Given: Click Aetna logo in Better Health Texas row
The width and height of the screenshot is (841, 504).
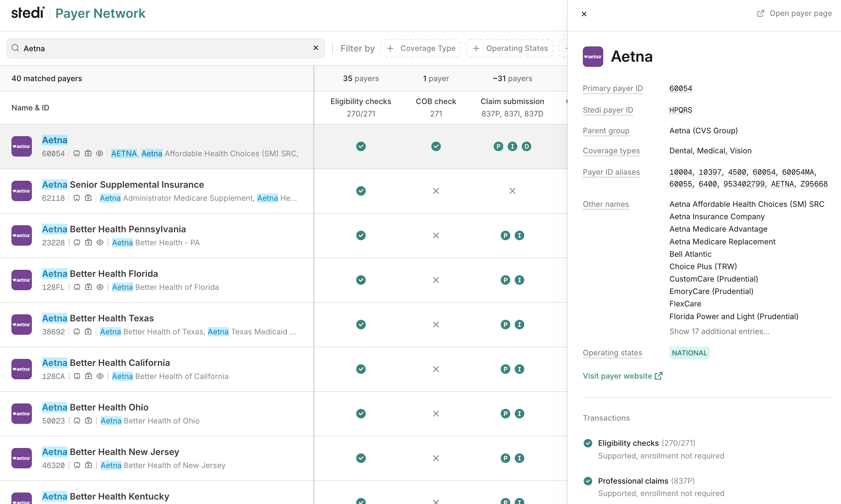Looking at the screenshot, I should click(21, 324).
